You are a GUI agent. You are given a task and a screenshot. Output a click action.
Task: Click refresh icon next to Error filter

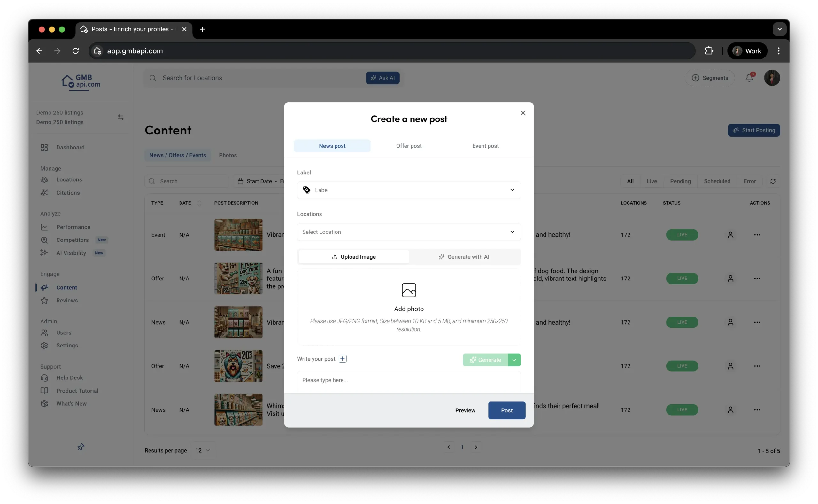coord(773,181)
